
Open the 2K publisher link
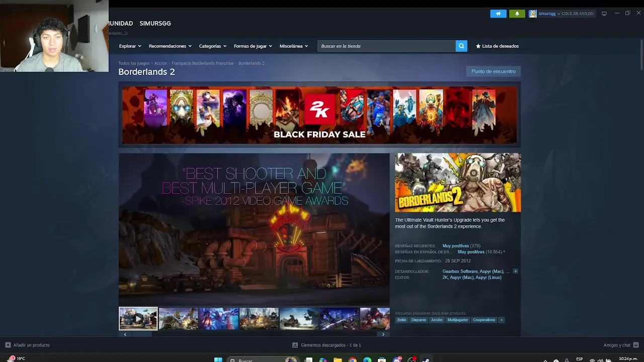pos(445,278)
